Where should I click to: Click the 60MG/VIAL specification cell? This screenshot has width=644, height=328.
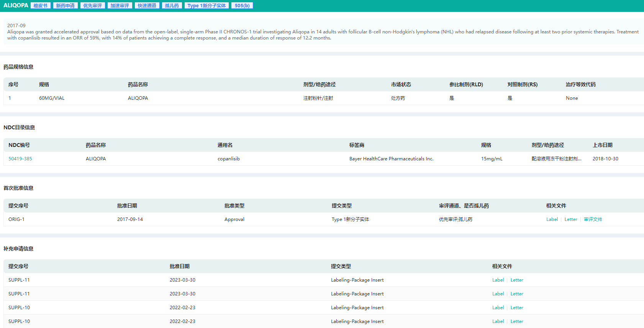[x=52, y=98]
